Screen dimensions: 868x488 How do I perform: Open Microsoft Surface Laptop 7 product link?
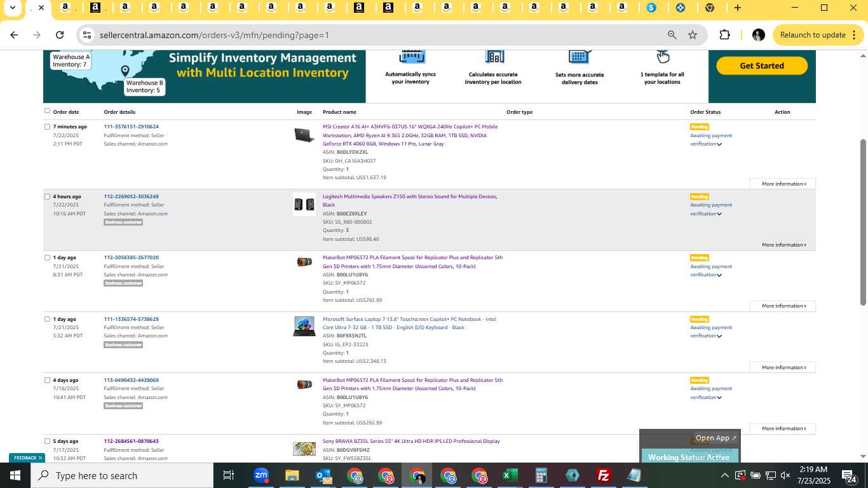410,323
